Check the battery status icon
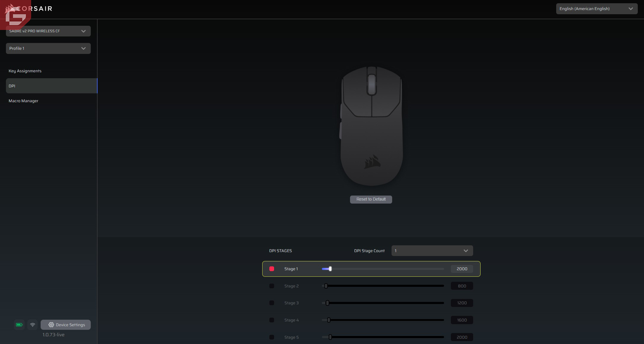This screenshot has width=644, height=344. (x=19, y=324)
